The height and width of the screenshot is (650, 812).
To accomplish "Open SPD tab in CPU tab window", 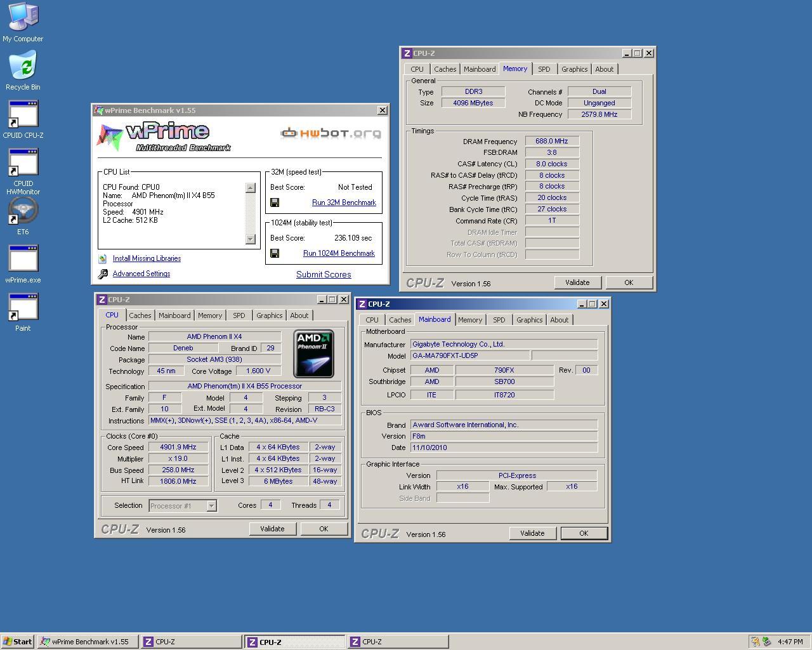I will pos(239,315).
